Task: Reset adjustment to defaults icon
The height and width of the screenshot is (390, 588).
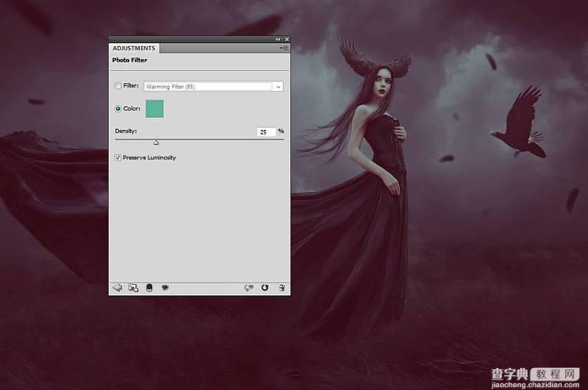Action: [x=265, y=288]
